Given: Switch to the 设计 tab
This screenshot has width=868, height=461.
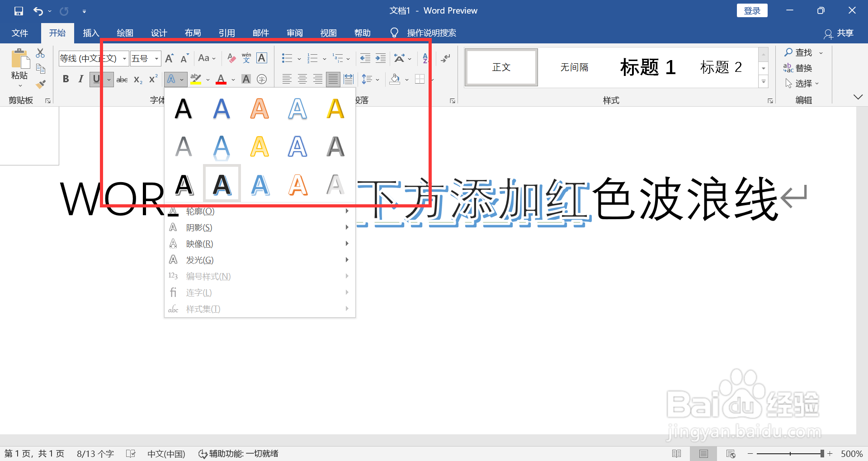Looking at the screenshot, I should pos(159,33).
